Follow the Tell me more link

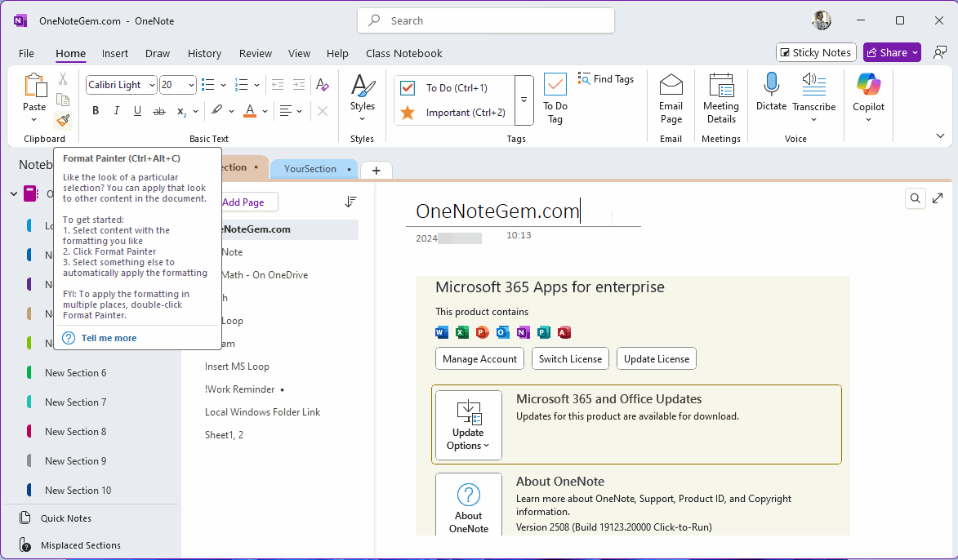tap(109, 337)
